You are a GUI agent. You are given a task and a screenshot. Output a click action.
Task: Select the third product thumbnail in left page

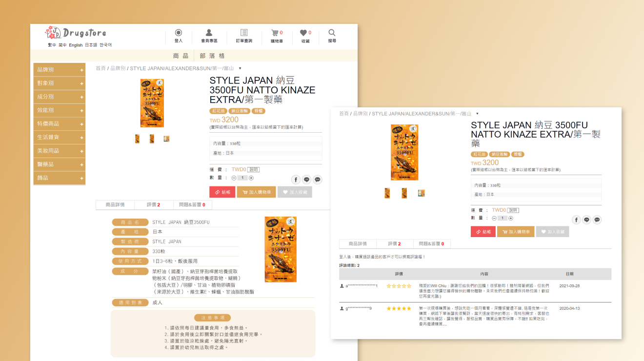[166, 139]
